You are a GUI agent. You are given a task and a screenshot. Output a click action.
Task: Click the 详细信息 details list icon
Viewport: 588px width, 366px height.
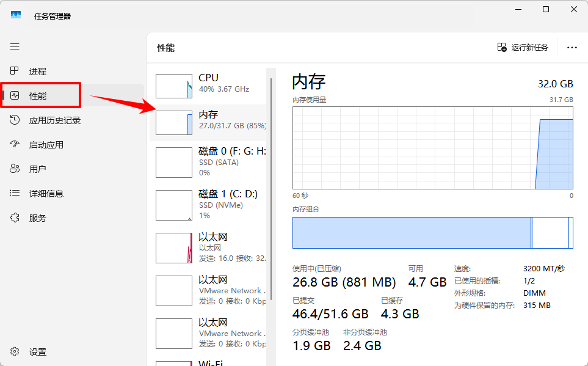[x=15, y=193]
